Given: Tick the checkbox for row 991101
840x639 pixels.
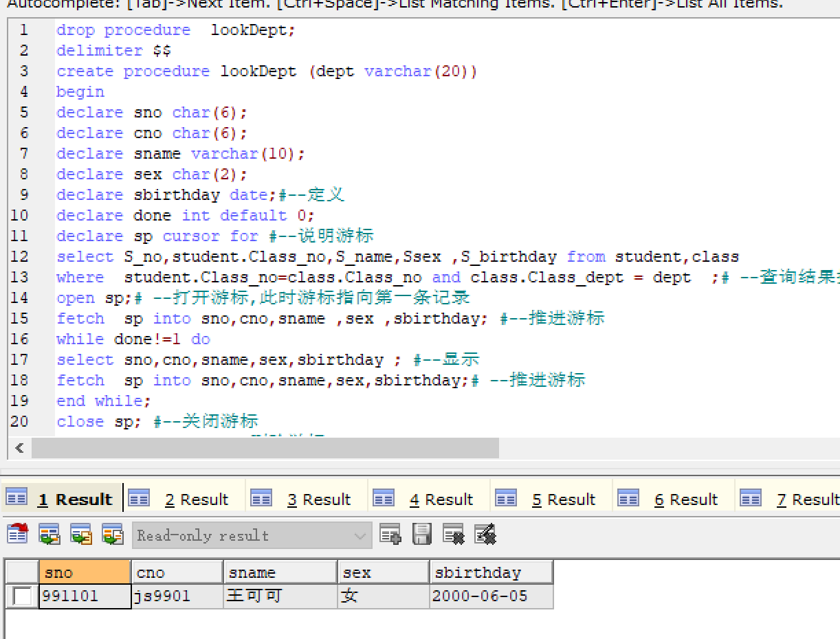Looking at the screenshot, I should [x=22, y=596].
